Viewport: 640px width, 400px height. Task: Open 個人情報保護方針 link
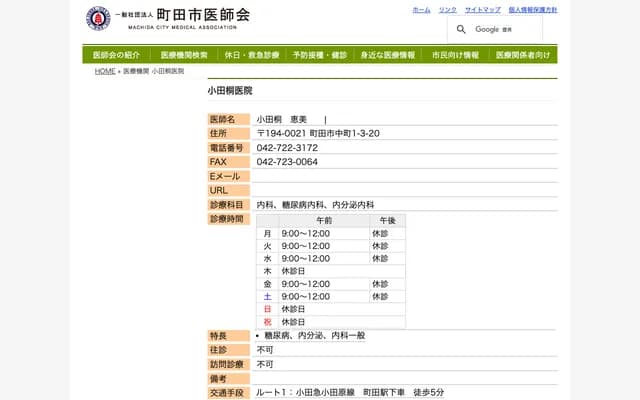click(532, 9)
